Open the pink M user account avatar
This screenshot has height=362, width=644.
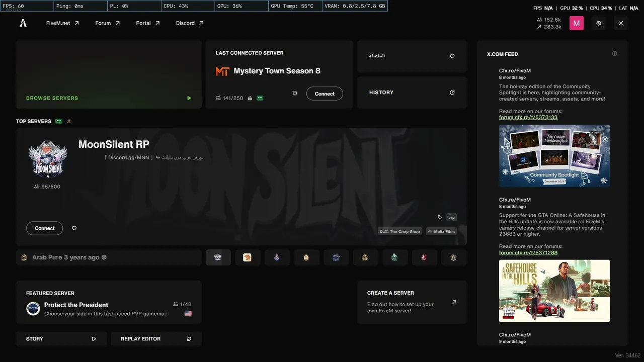click(577, 23)
